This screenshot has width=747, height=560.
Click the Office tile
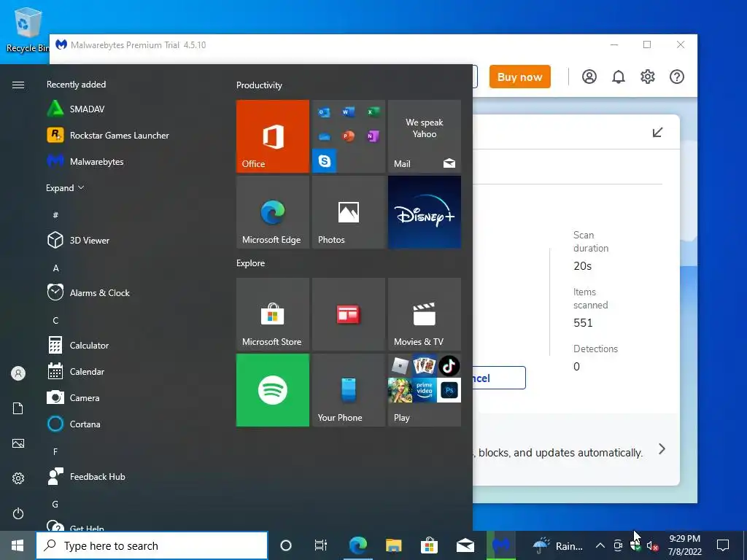[273, 136]
